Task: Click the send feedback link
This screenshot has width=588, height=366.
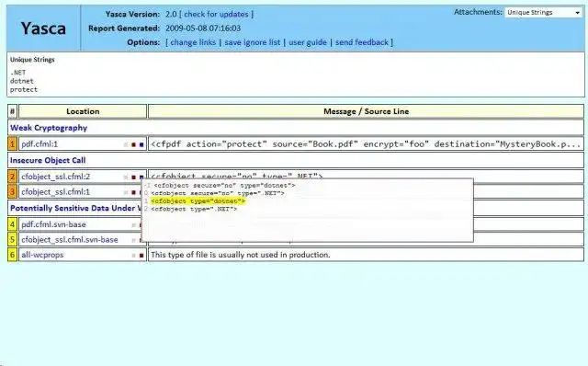Action: click(361, 42)
